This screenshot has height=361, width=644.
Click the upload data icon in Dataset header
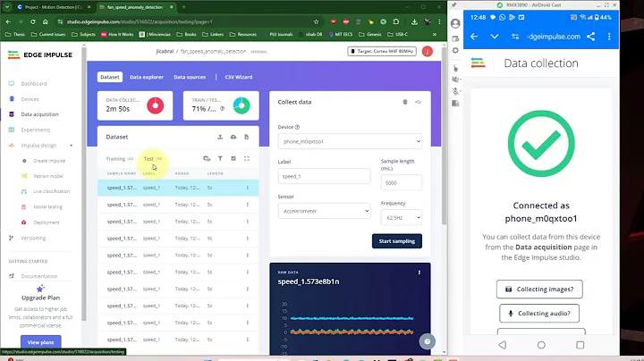[220, 137]
